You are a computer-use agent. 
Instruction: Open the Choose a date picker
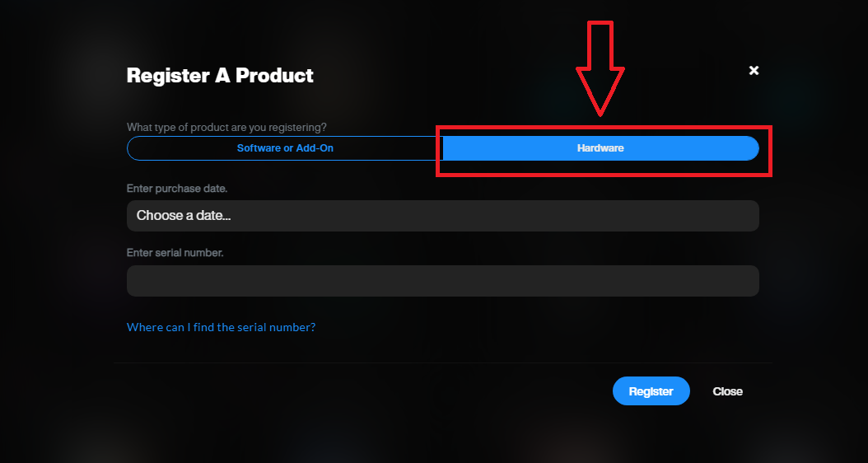(443, 216)
